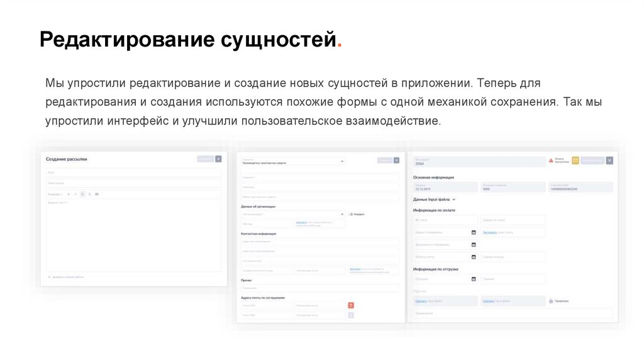Click the add new file link below editor
644x361 pixels.
click(65, 277)
